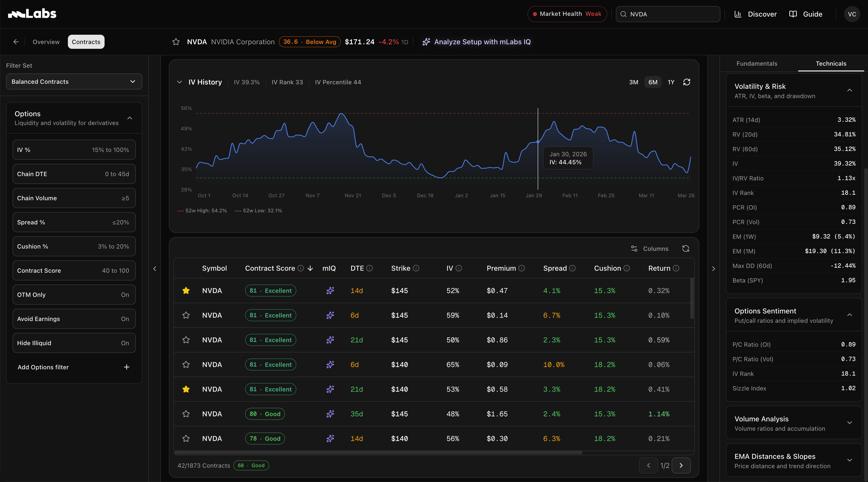
Task: Star the 21d $145 NVDA contract
Action: 186,340
